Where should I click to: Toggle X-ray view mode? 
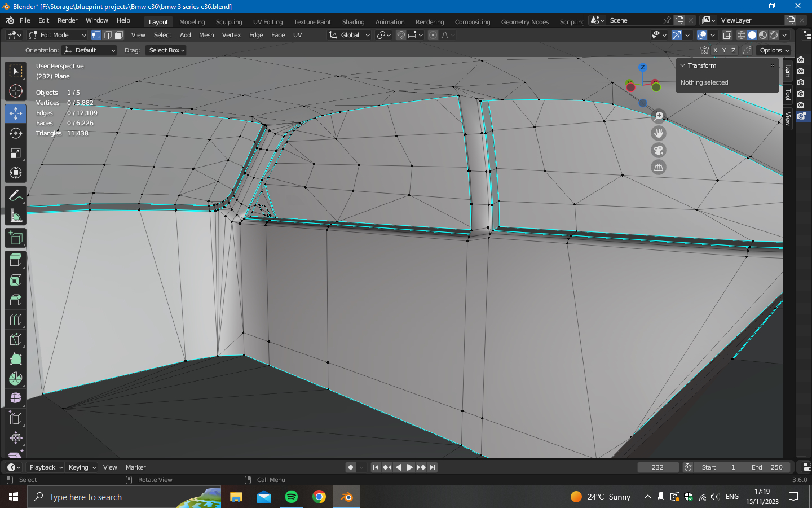click(x=727, y=35)
